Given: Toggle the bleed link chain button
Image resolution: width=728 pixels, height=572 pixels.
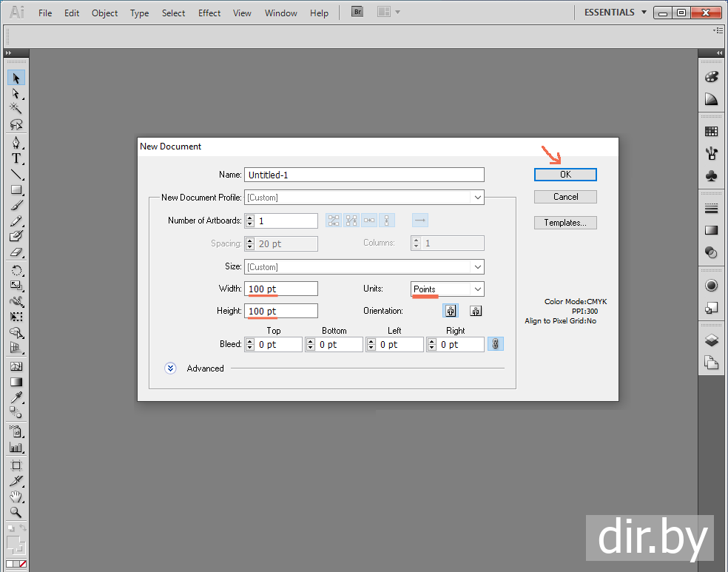Looking at the screenshot, I should click(496, 344).
